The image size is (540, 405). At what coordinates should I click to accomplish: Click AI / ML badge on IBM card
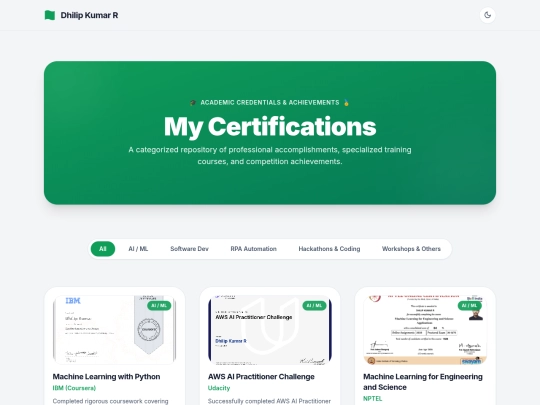159,305
